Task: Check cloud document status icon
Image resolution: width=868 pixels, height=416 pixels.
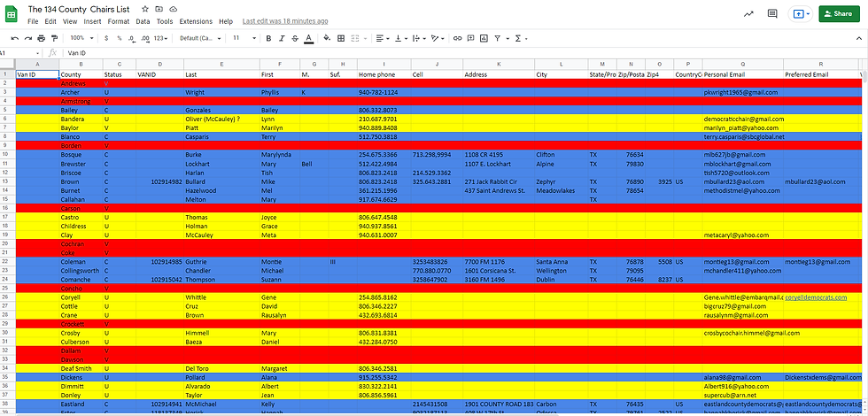Action: click(x=174, y=9)
